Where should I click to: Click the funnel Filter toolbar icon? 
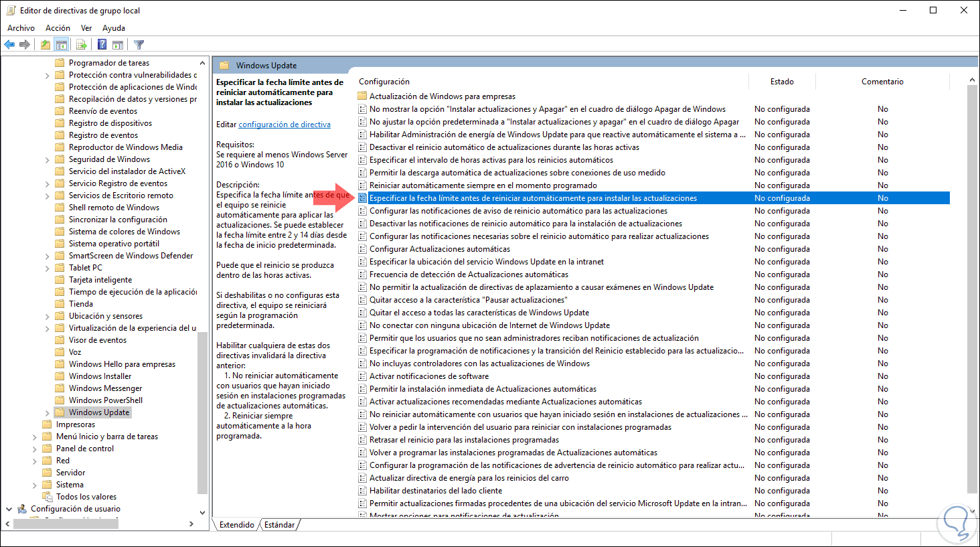[x=139, y=45]
